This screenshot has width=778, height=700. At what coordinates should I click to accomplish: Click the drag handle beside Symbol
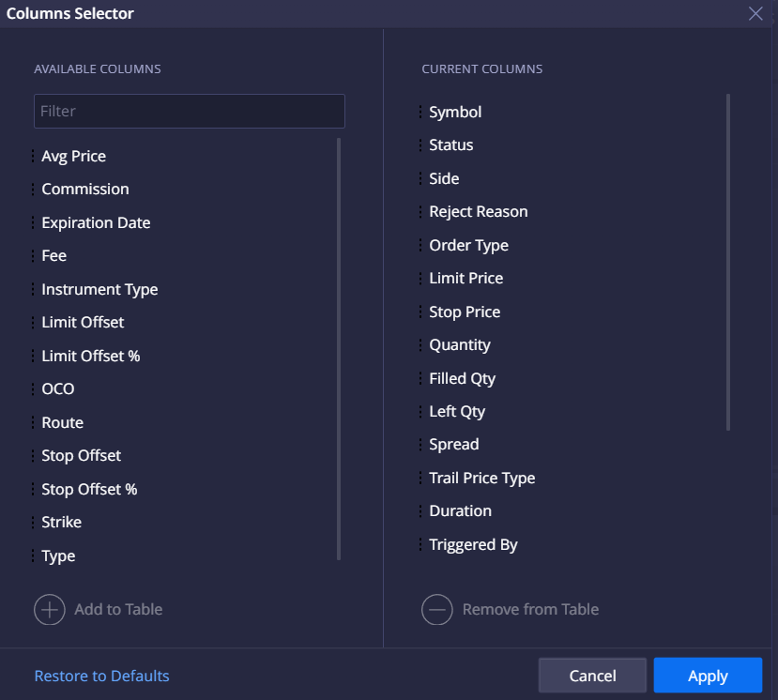(420, 113)
